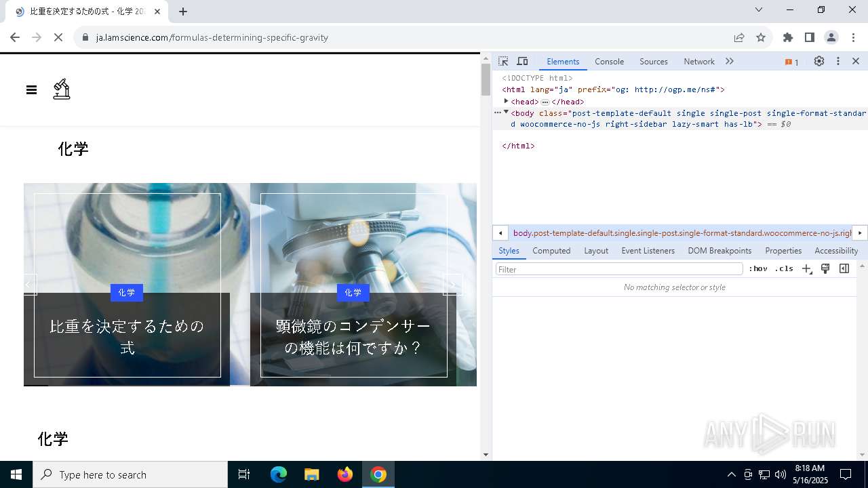Go to previous carousel slide

tap(30, 284)
